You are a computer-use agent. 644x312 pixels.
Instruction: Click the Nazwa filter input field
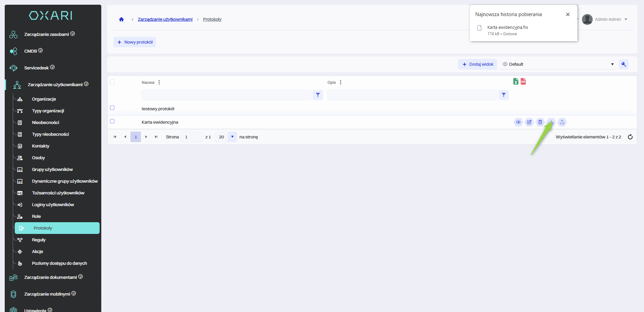(226, 95)
